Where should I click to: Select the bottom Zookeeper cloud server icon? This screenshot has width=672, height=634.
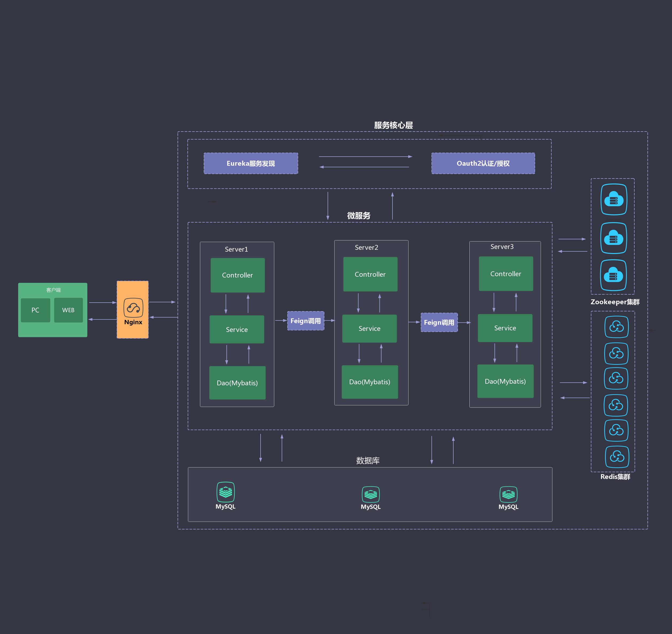tap(613, 275)
